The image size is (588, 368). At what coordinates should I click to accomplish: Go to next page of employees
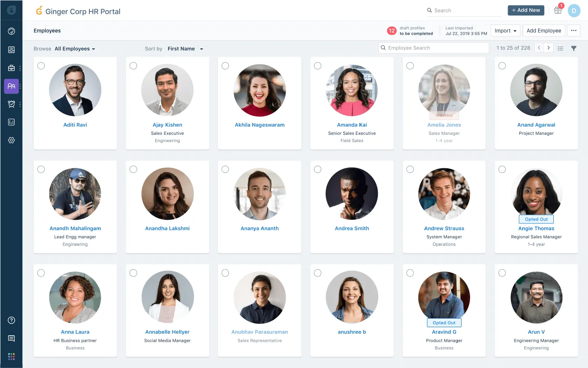click(x=549, y=48)
